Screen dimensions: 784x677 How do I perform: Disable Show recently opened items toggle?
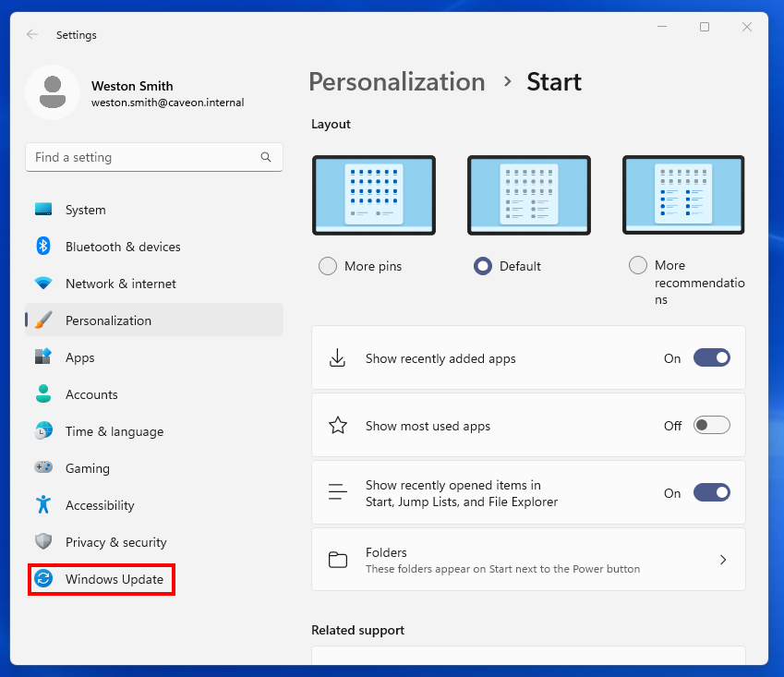(x=712, y=492)
